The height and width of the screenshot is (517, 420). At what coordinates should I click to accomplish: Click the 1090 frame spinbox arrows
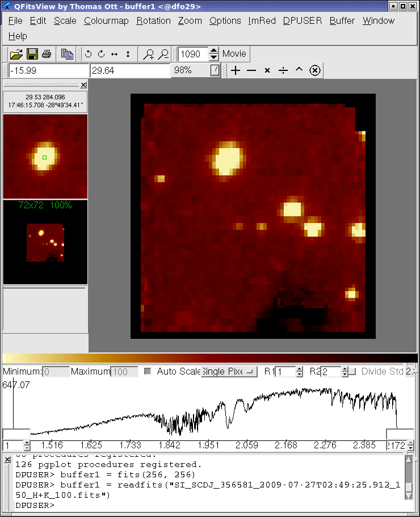tap(213, 54)
